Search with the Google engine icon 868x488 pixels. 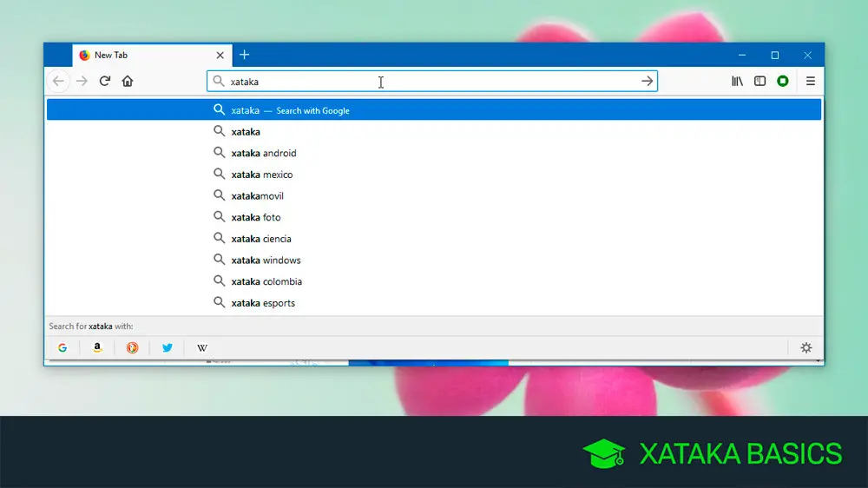(62, 348)
